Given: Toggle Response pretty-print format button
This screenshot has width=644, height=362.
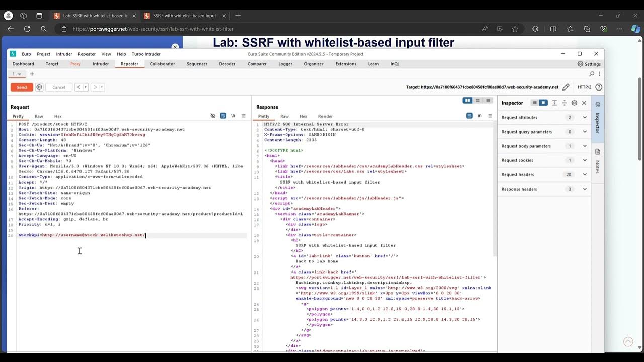Looking at the screenshot, I should point(469,116).
